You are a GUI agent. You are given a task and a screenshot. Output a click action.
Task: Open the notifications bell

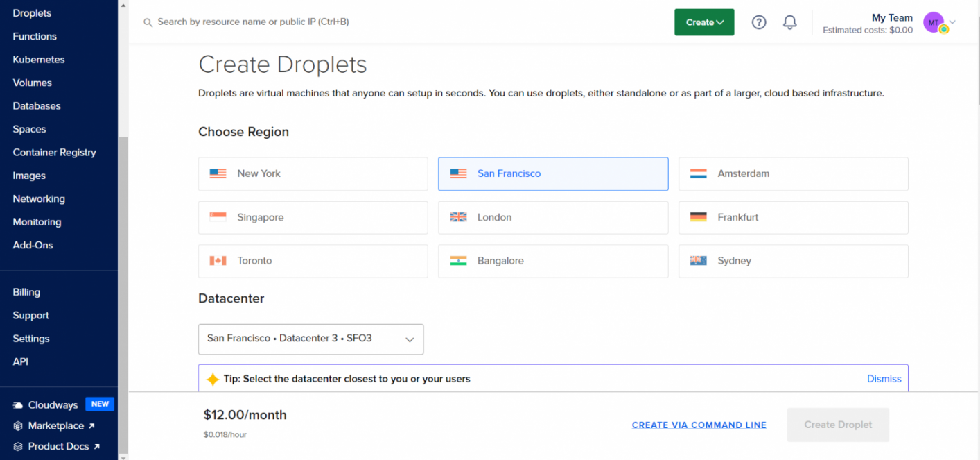(789, 22)
